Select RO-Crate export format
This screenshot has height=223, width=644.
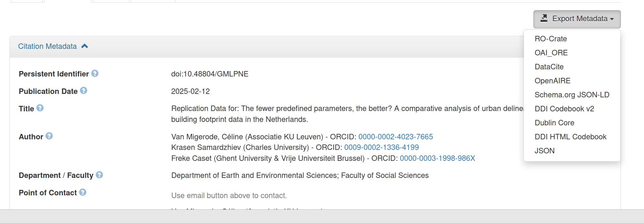[551, 39]
